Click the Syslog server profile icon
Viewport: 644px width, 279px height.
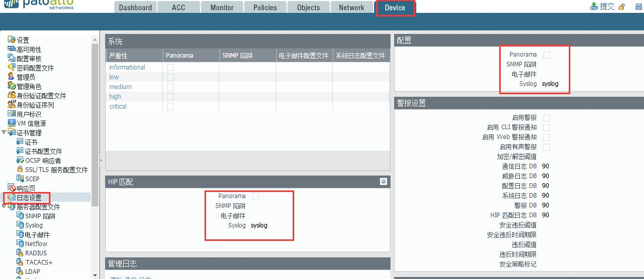[x=20, y=225]
